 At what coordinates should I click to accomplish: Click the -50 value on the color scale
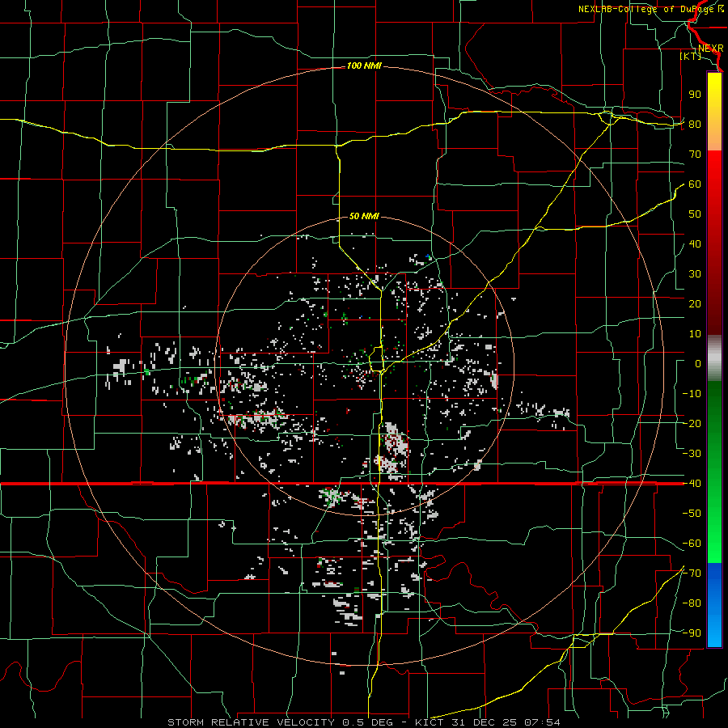point(692,514)
